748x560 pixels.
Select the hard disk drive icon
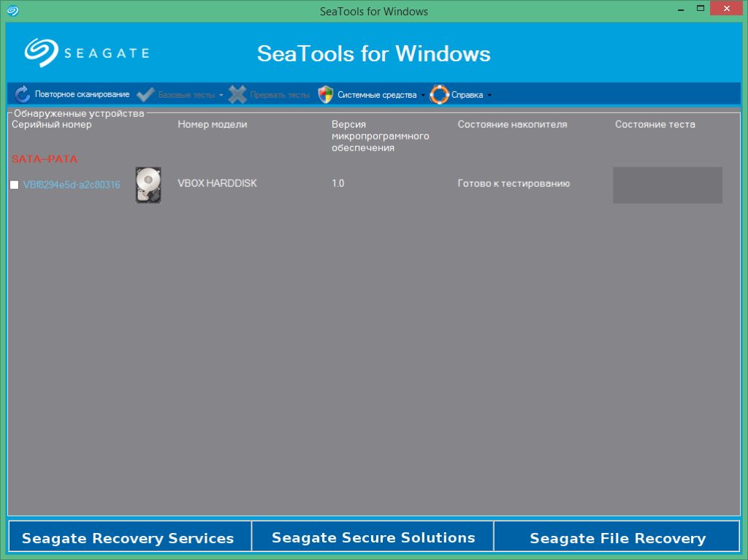(x=148, y=185)
